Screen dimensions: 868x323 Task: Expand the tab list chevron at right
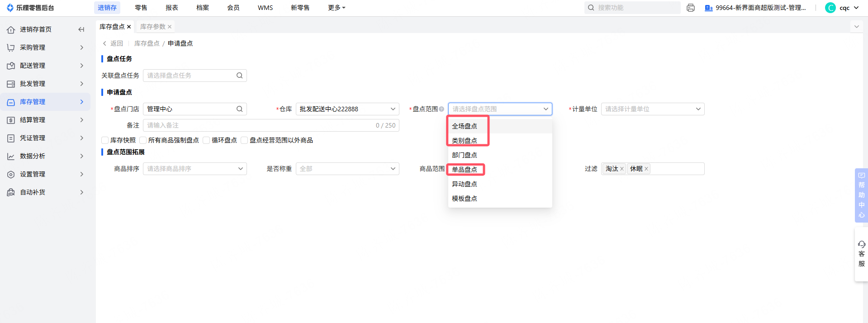[856, 27]
